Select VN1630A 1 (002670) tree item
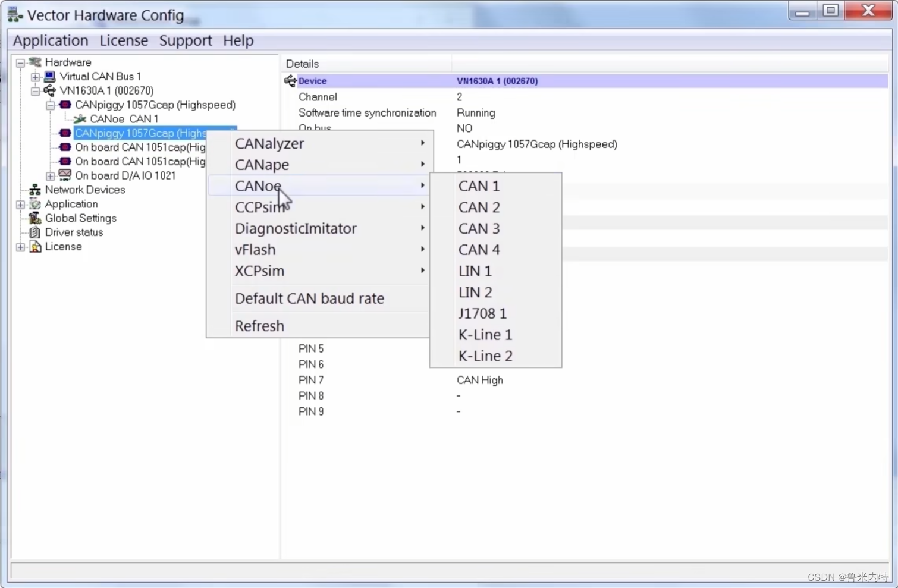Image resolution: width=898 pixels, height=588 pixels. coord(107,91)
